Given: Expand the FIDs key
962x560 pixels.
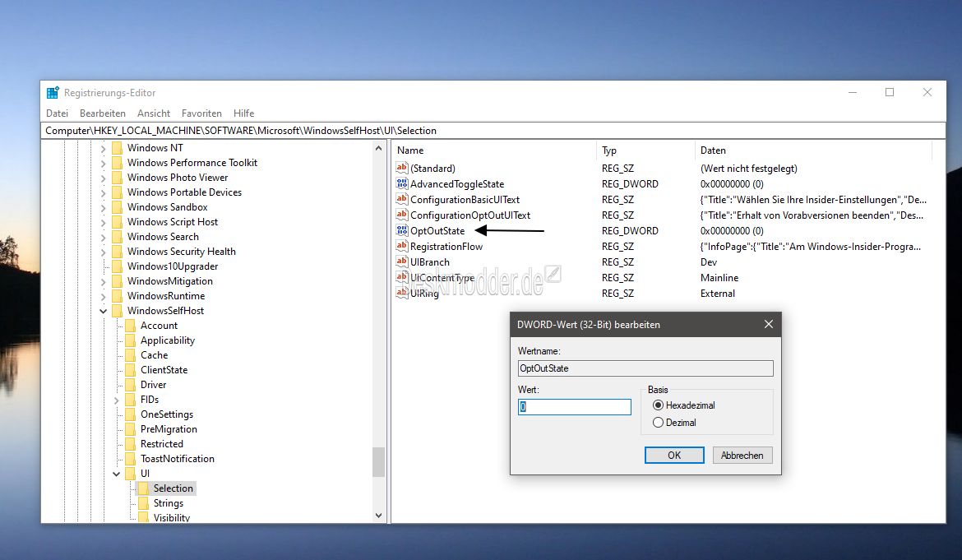Looking at the screenshot, I should (x=116, y=400).
